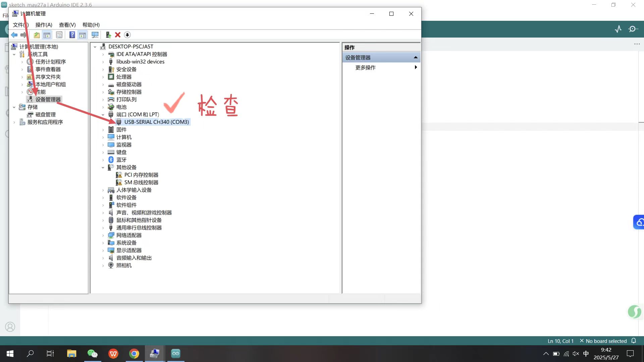Open 更多操作 submenu in actions pane
The height and width of the screenshot is (362, 644).
pyautogui.click(x=365, y=68)
